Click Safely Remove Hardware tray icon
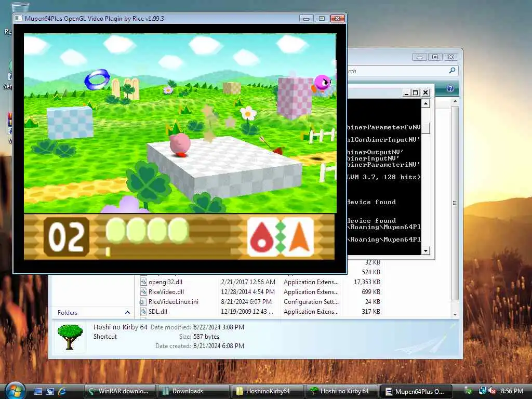The height and width of the screenshot is (399, 532). (468, 391)
